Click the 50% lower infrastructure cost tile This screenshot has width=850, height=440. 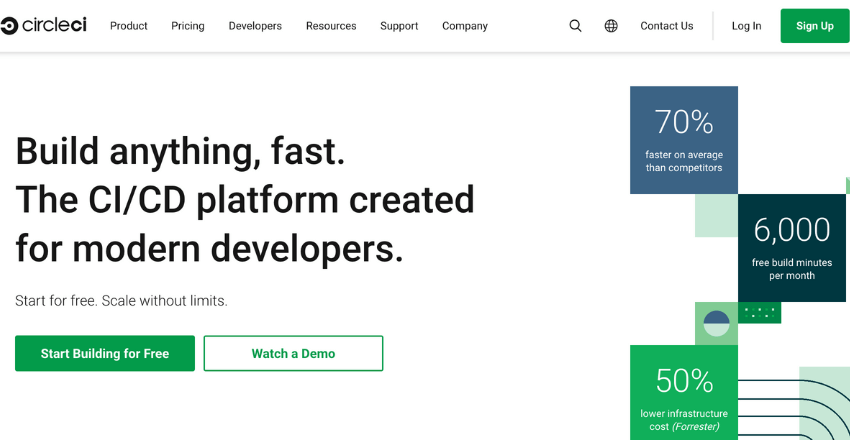(x=684, y=393)
